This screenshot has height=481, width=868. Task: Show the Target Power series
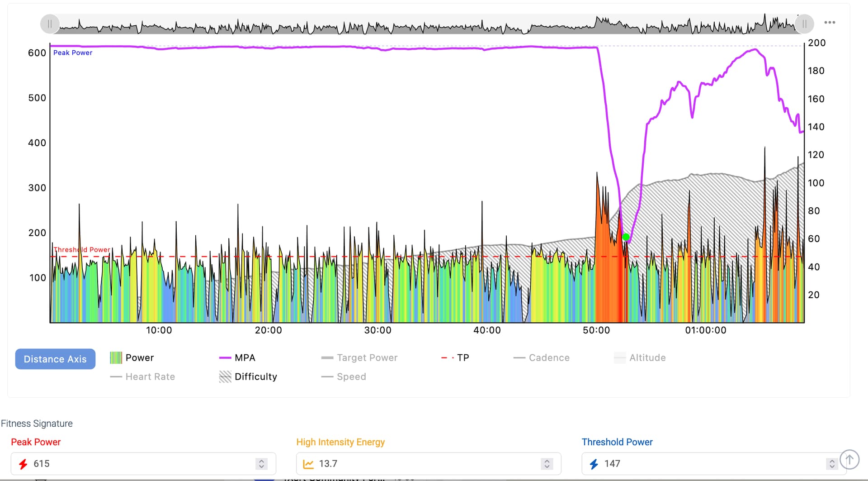click(359, 358)
